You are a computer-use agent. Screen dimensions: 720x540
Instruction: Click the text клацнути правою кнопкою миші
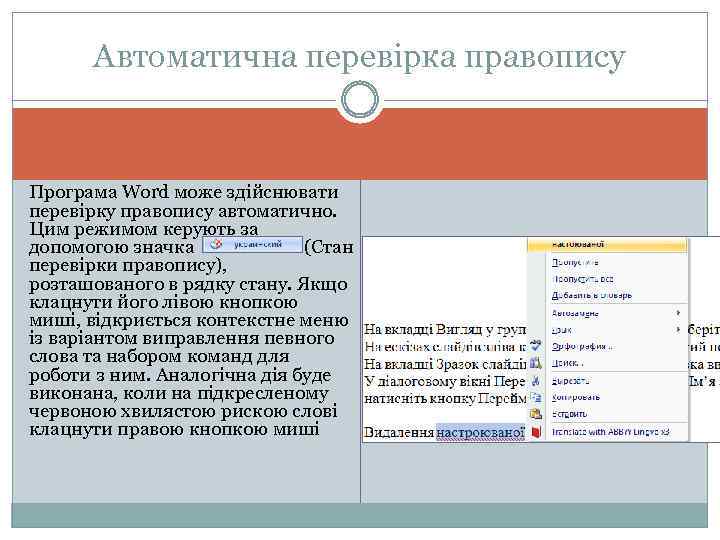[x=174, y=430]
